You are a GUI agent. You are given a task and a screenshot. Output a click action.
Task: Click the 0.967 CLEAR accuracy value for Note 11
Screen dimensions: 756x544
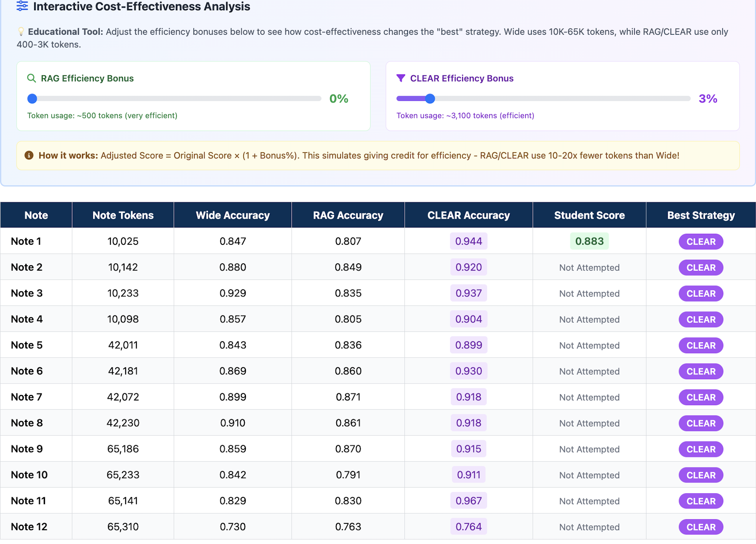pos(468,501)
